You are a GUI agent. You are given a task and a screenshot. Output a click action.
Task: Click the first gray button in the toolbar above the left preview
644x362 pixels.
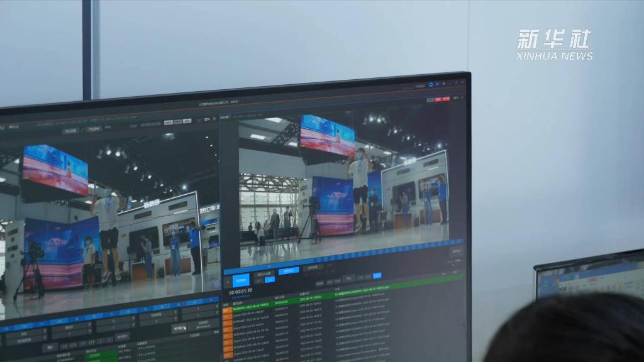pos(70,131)
